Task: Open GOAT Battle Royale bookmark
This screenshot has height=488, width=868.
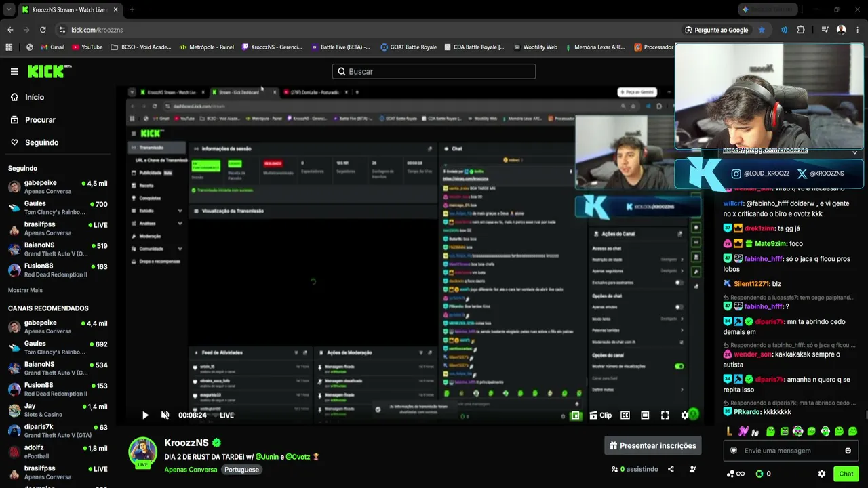Action: (x=408, y=47)
